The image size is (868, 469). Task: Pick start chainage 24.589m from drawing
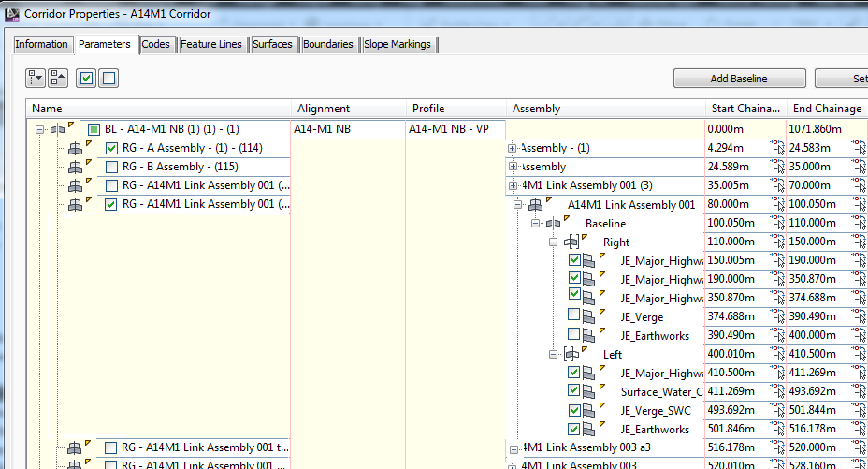pos(777,167)
